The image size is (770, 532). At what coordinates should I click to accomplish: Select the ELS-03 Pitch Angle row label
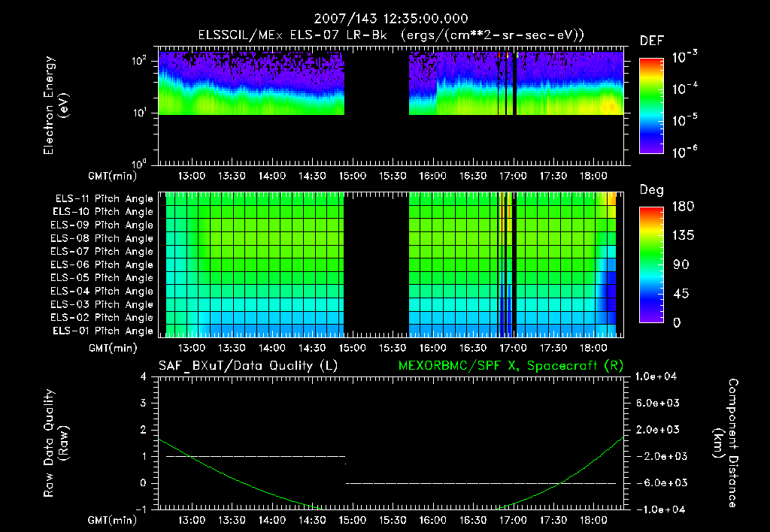click(x=102, y=304)
